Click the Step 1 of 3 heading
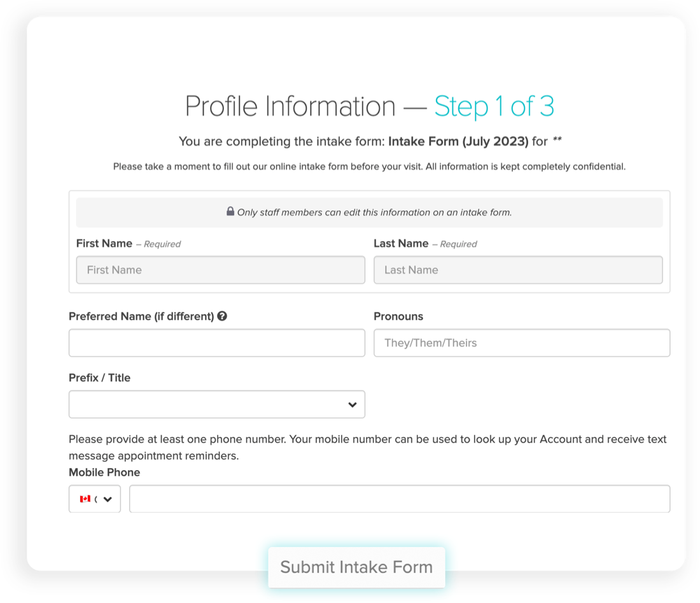The height and width of the screenshot is (603, 700). tap(495, 106)
